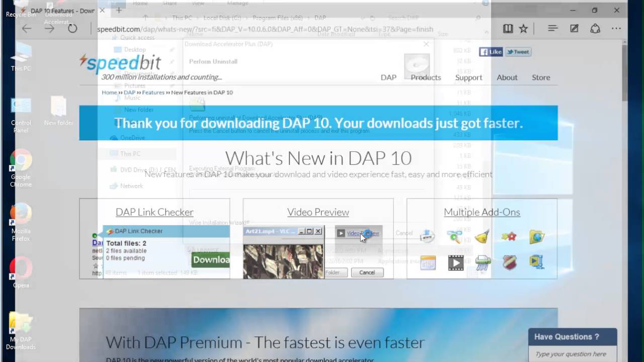The height and width of the screenshot is (362, 644).
Task: Open the DAP navigation menu item
Action: tap(388, 77)
